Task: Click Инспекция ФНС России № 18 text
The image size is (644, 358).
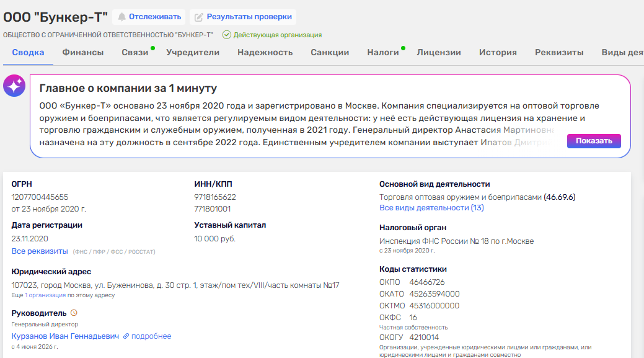Action: [x=456, y=241]
